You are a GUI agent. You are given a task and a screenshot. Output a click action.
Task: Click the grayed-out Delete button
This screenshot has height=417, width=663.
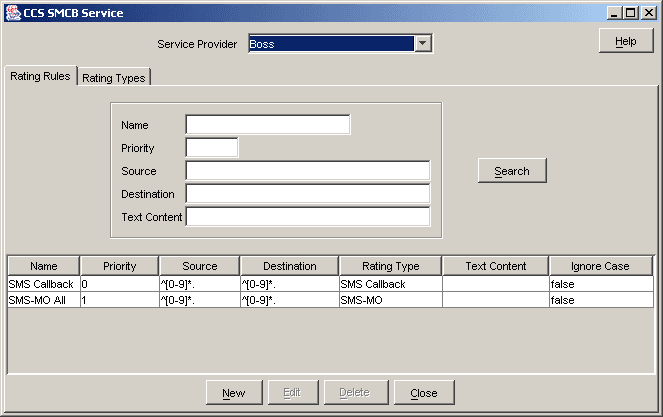[356, 393]
